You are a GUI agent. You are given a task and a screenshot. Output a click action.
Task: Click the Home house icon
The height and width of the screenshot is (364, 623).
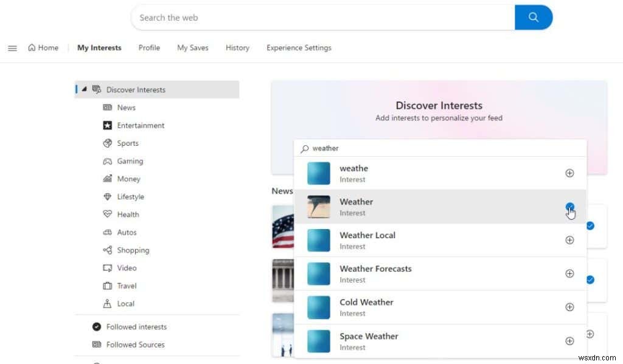coord(32,47)
